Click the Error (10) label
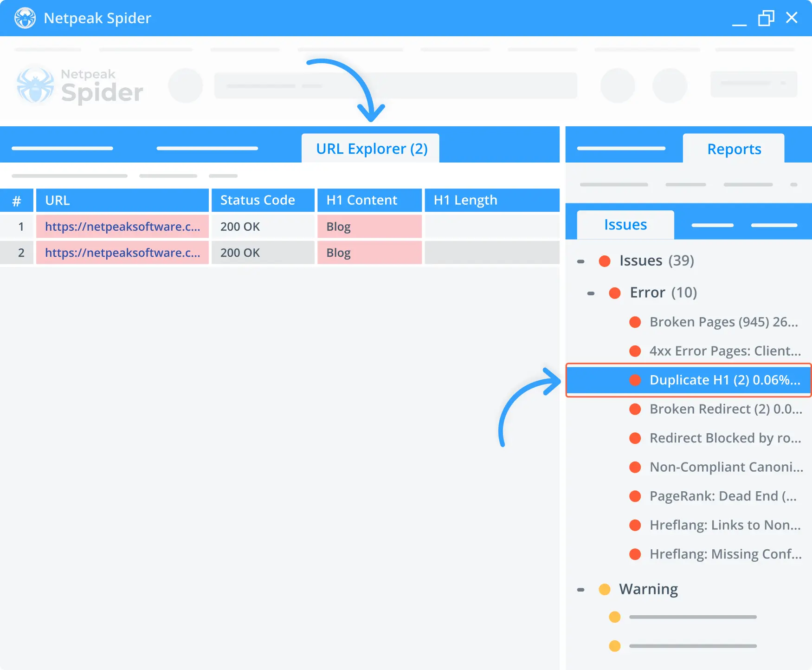 pyautogui.click(x=663, y=293)
